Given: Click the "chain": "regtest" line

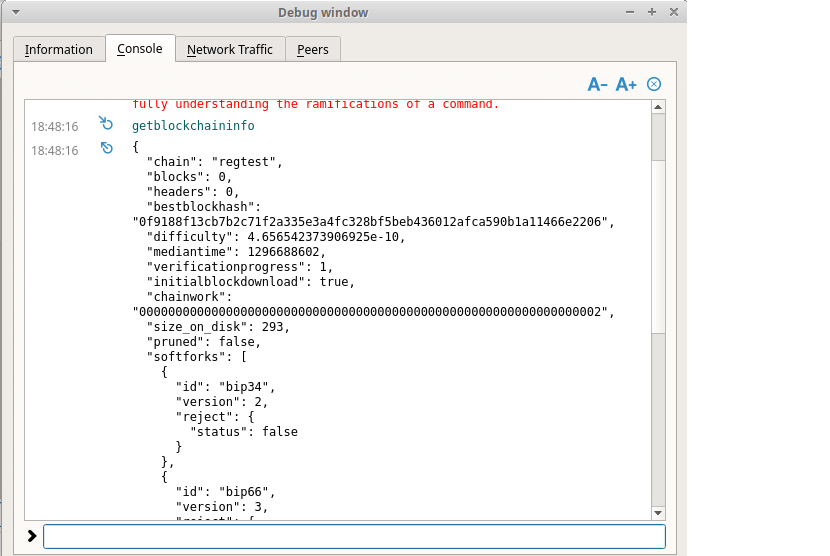Looking at the screenshot, I should click(215, 162).
